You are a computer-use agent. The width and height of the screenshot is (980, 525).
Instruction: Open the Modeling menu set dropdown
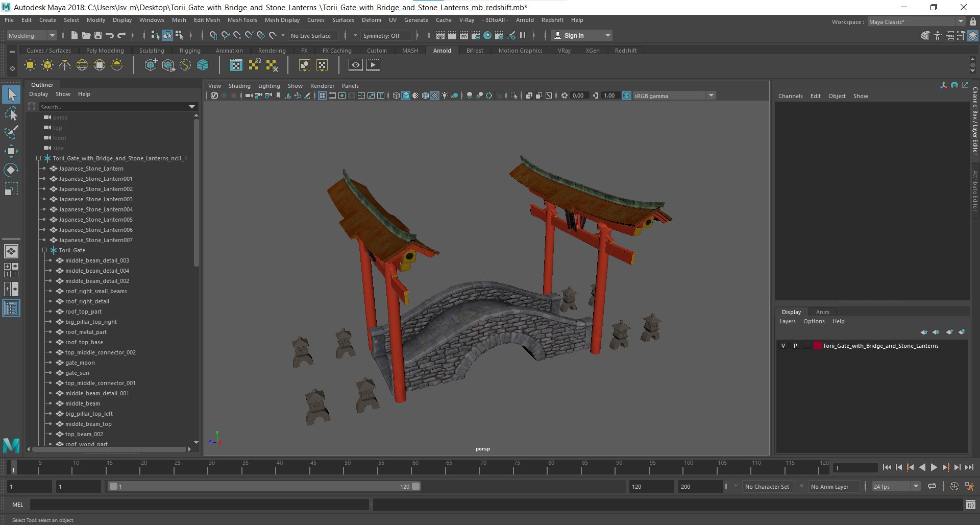(32, 35)
